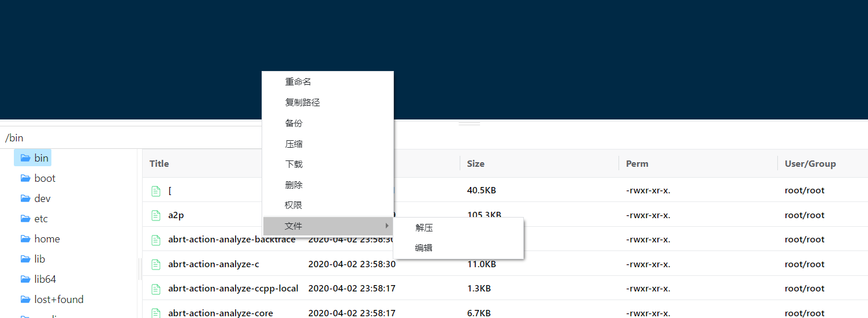The width and height of the screenshot is (868, 318).
Task: Click the etc folder icon
Action: pyautogui.click(x=25, y=219)
